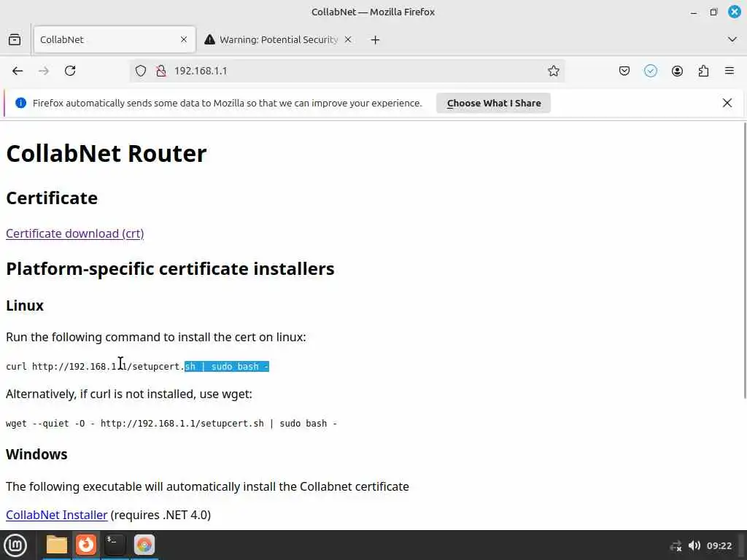Click the address bar showing 192.168.1.1
This screenshot has width=747, height=560.
348,71
